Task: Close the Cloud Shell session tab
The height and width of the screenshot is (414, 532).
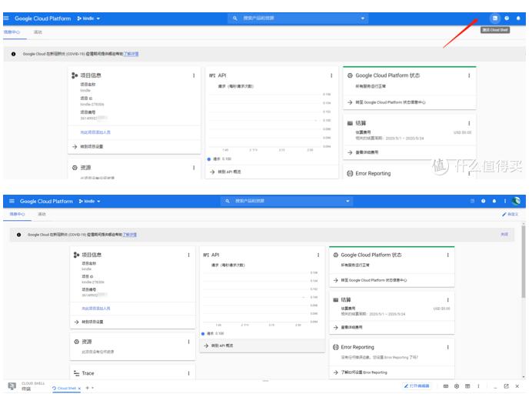Action: (79, 388)
